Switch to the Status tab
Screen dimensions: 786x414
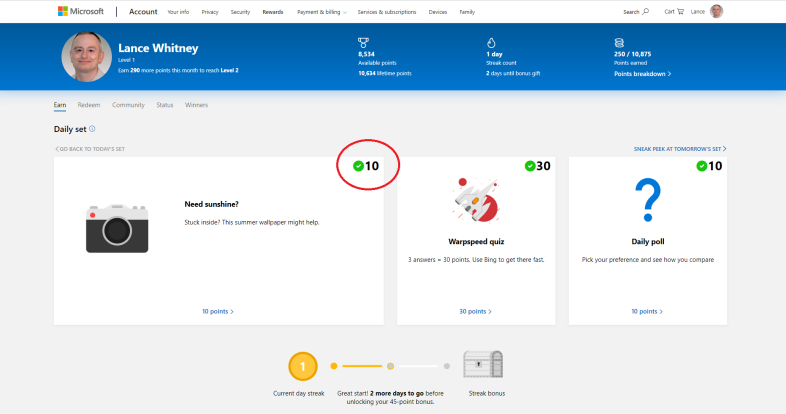164,105
